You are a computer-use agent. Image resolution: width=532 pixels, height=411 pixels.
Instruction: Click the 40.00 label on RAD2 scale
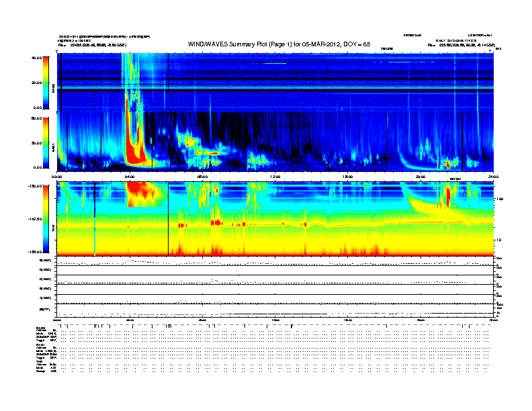[x=37, y=58]
